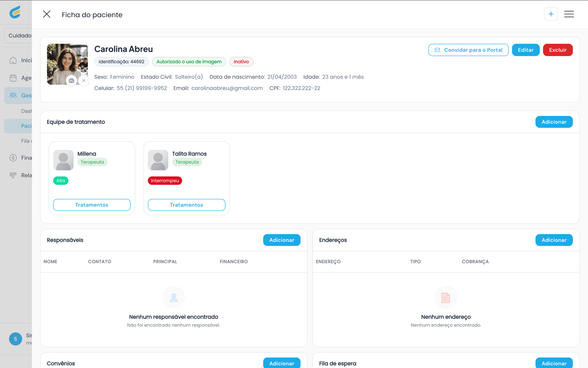This screenshot has width=588, height=368.
Task: Close the Ficha do paciente panel
Action: click(46, 14)
